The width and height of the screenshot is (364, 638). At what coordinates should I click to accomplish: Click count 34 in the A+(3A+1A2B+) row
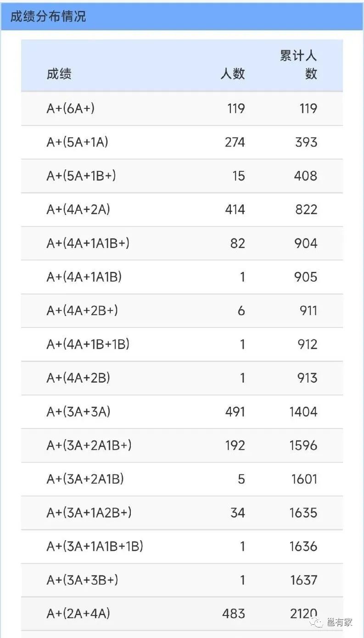237,513
